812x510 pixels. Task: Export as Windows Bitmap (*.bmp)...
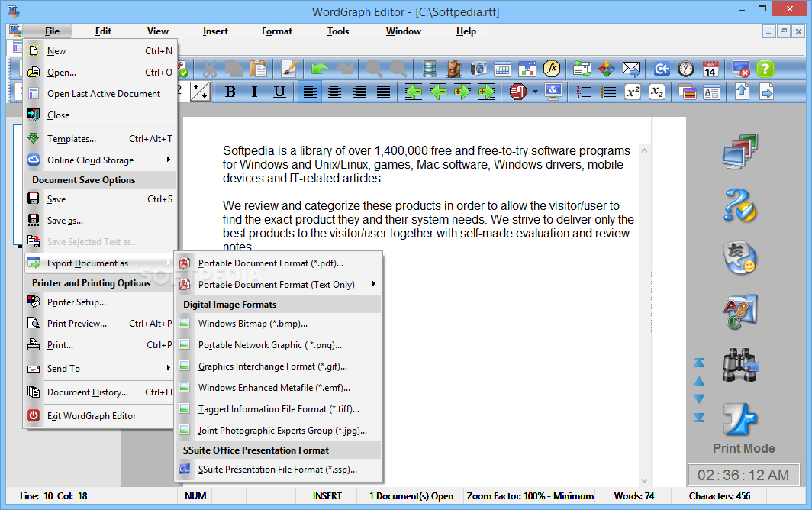coord(279,324)
